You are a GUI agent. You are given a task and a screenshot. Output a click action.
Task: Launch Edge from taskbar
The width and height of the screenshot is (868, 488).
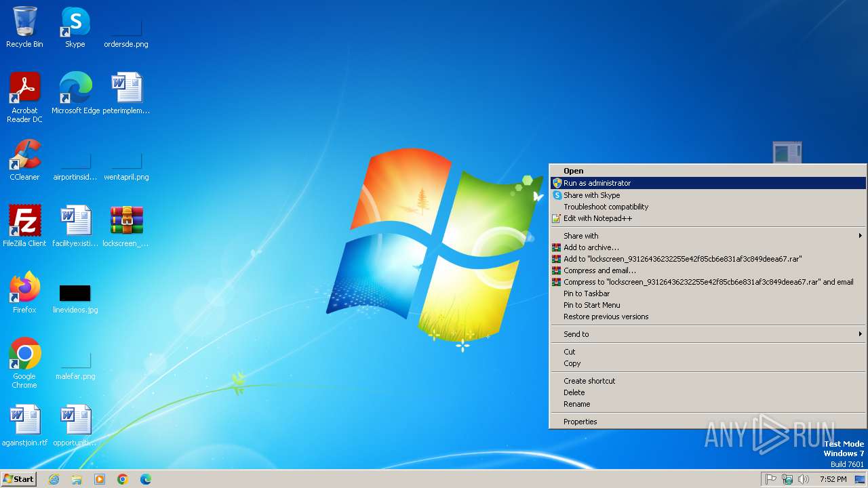click(x=146, y=479)
